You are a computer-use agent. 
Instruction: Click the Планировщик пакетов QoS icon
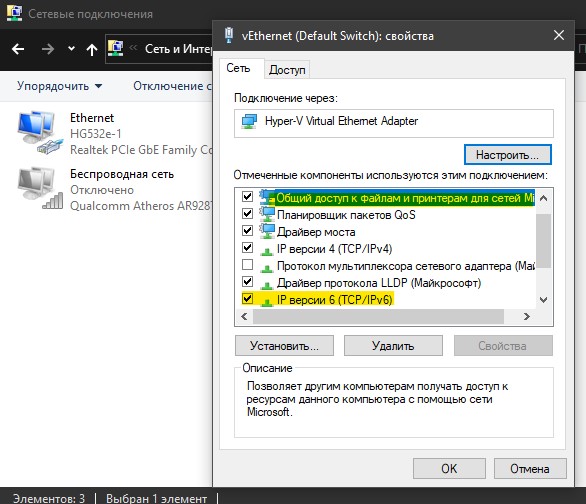pos(267,214)
